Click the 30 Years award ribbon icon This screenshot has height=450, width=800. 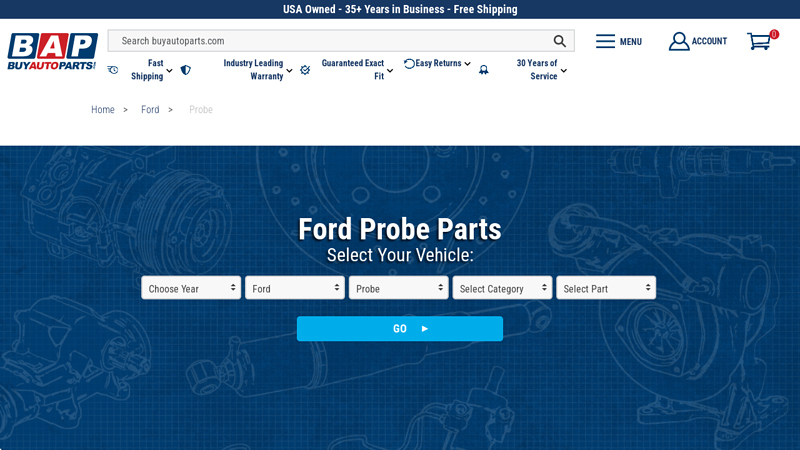click(484, 70)
